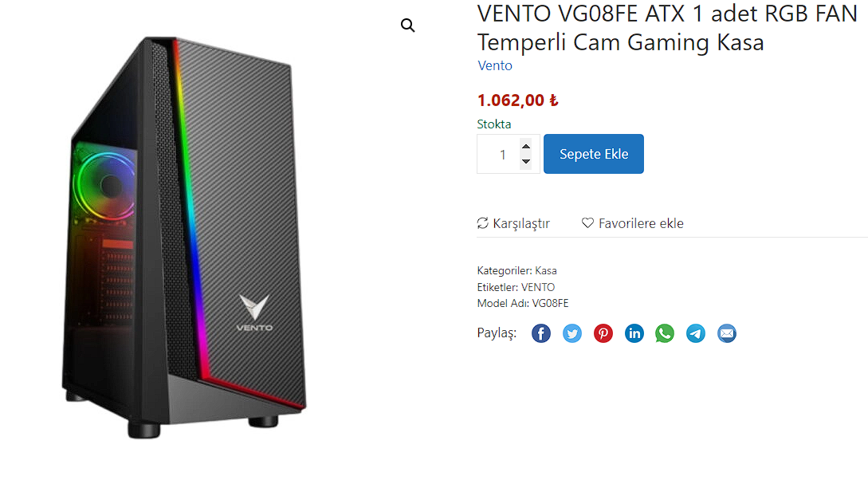The height and width of the screenshot is (488, 868).
Task: Click the Vento case product image
Action: click(184, 237)
